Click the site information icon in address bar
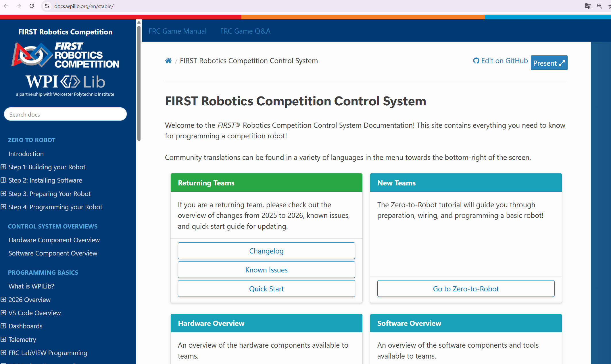Image resolution: width=611 pixels, height=364 pixels. 47,6
